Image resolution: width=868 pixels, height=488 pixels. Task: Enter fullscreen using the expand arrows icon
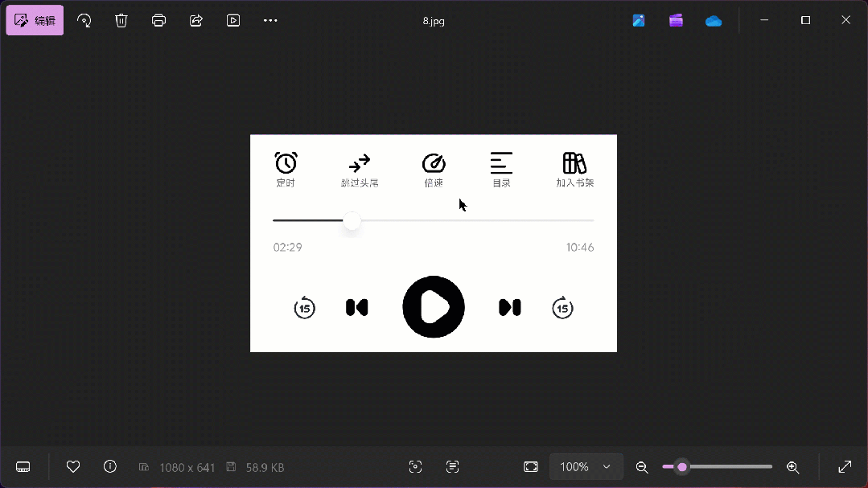click(845, 467)
